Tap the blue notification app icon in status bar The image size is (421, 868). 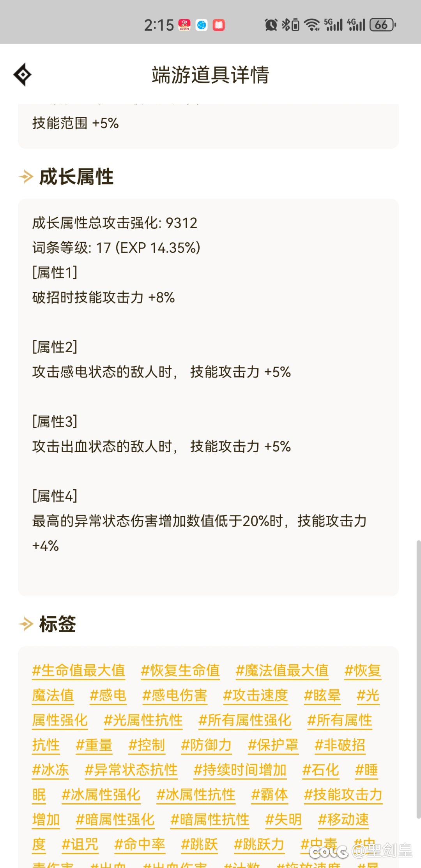coord(201,25)
